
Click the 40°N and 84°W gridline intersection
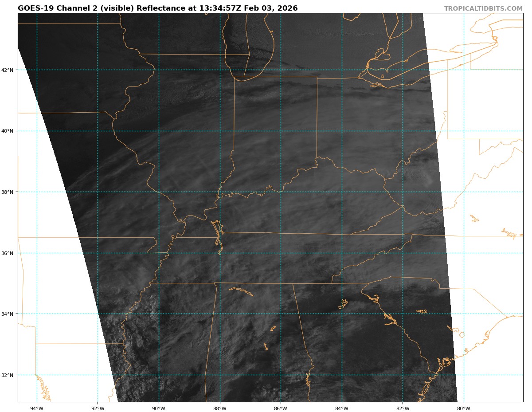pyautogui.click(x=342, y=131)
